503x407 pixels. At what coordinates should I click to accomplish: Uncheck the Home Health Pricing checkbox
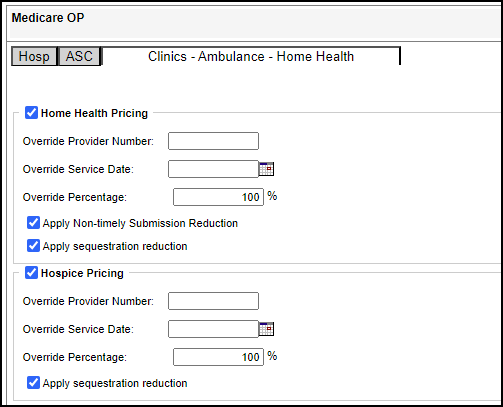(31, 113)
